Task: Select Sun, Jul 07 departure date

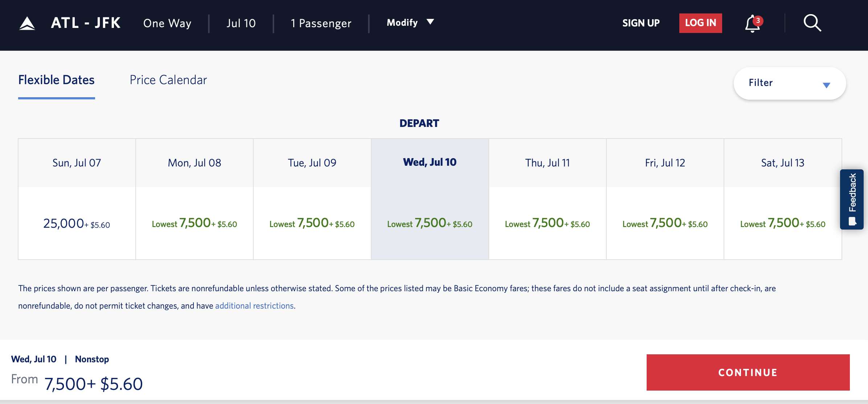Action: pyautogui.click(x=77, y=199)
